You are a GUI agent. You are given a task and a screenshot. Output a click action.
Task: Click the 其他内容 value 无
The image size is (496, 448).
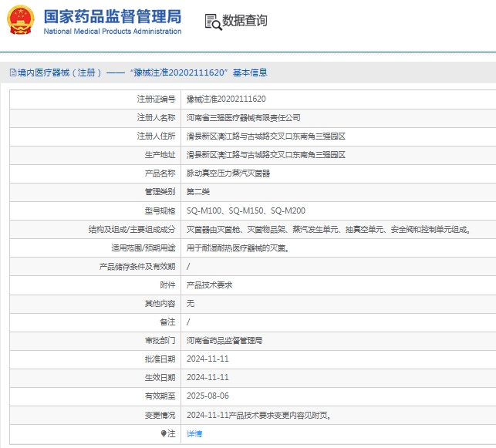(191, 304)
